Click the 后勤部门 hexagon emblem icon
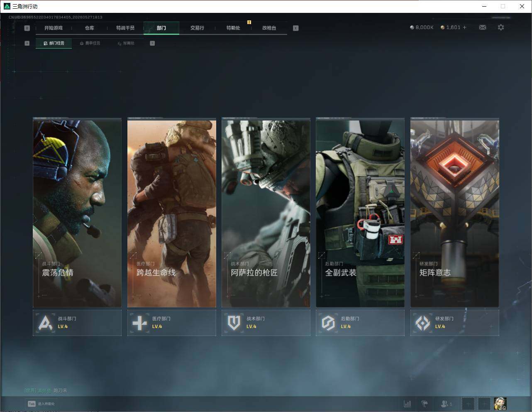Screen dimensions: 532x412 click(328, 323)
